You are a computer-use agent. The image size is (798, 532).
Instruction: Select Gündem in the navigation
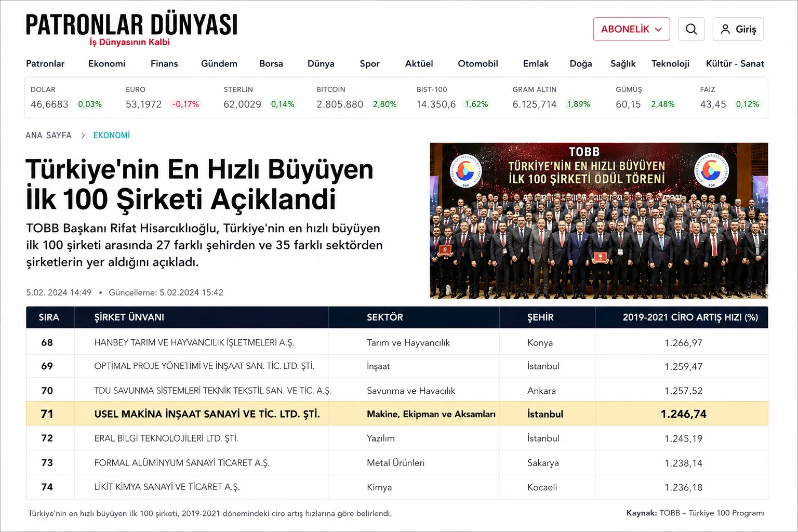point(219,63)
